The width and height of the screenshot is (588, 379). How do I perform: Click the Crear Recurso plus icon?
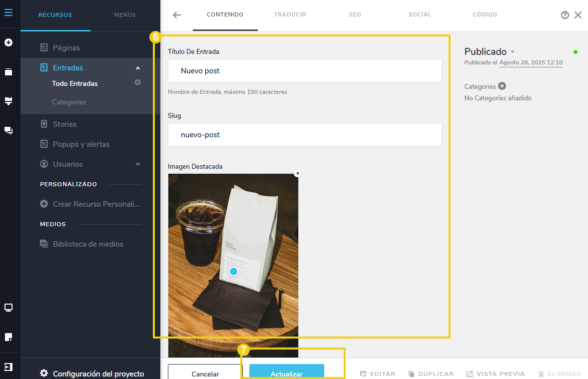[44, 204]
